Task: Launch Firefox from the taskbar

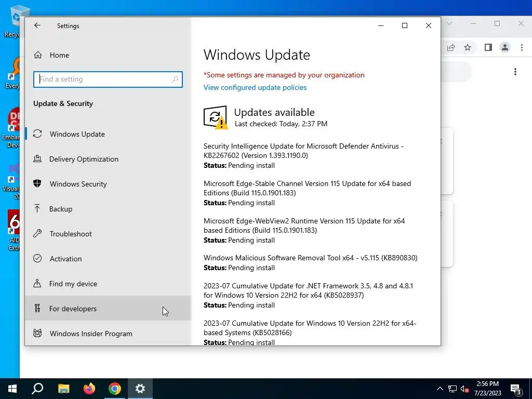Action: 89,389
